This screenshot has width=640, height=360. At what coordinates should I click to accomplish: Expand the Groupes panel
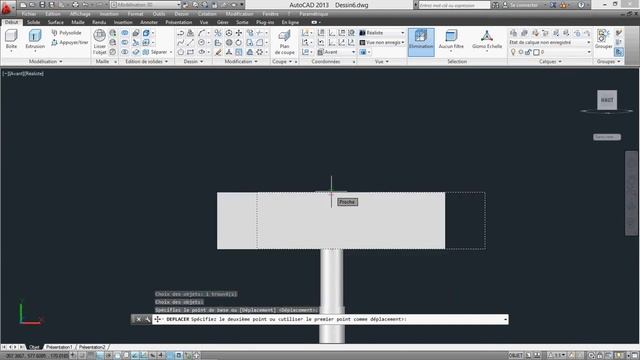click(x=608, y=62)
